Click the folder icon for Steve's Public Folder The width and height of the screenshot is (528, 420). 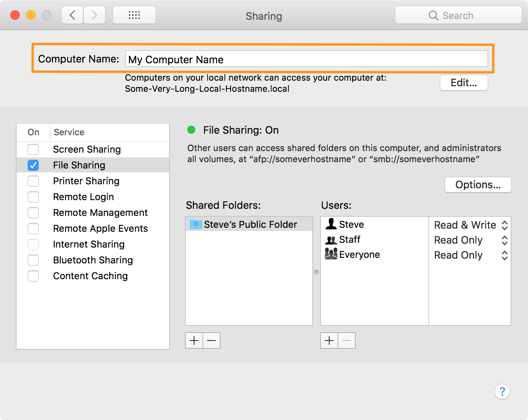point(196,224)
